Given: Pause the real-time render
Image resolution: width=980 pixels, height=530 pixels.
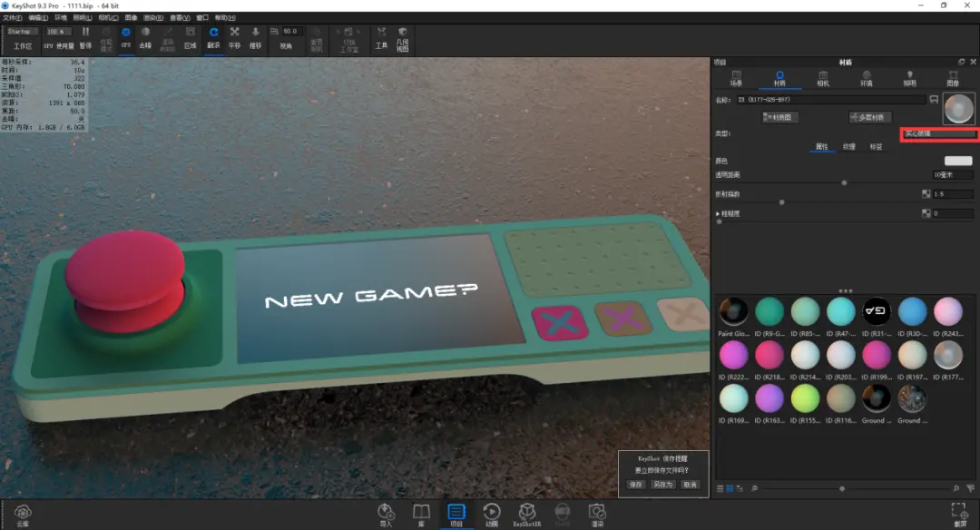Looking at the screenshot, I should click(x=85, y=37).
